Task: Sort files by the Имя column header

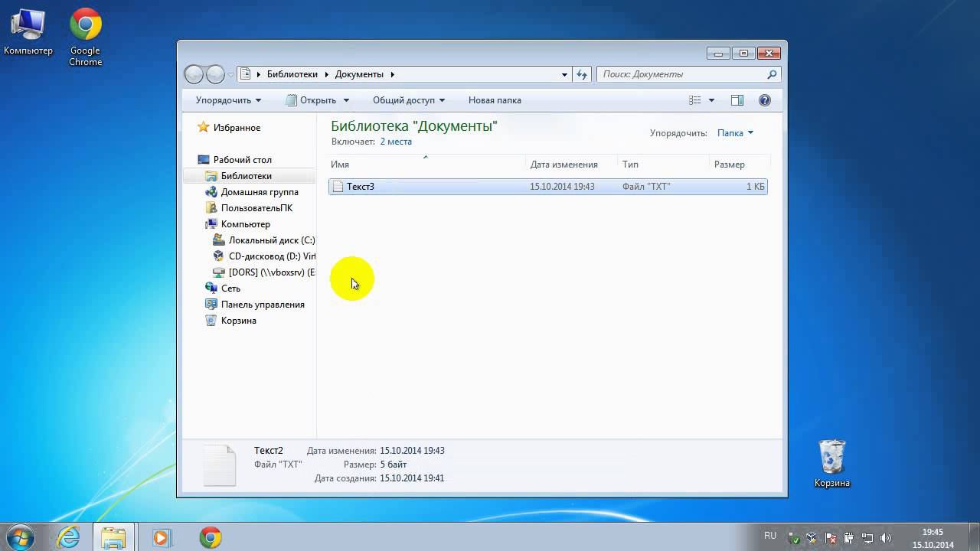Action: coord(427,165)
